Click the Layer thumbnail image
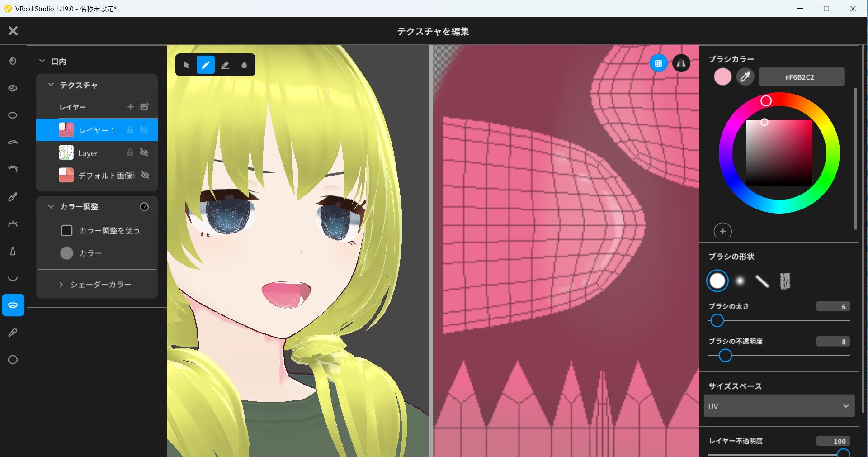Screen dimensions: 868x457 [x=66, y=152]
